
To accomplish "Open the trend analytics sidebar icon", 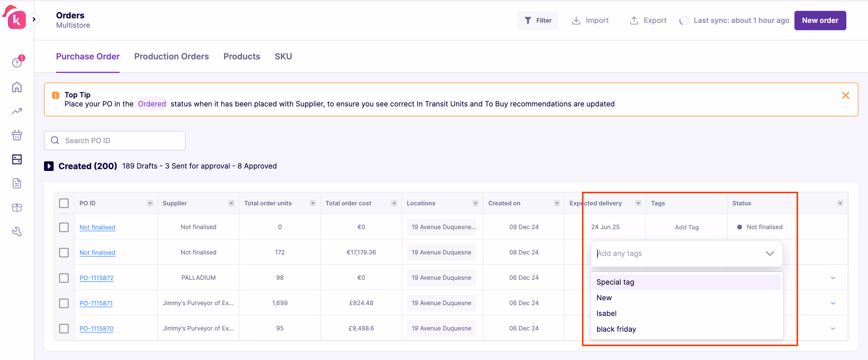I will click(17, 111).
